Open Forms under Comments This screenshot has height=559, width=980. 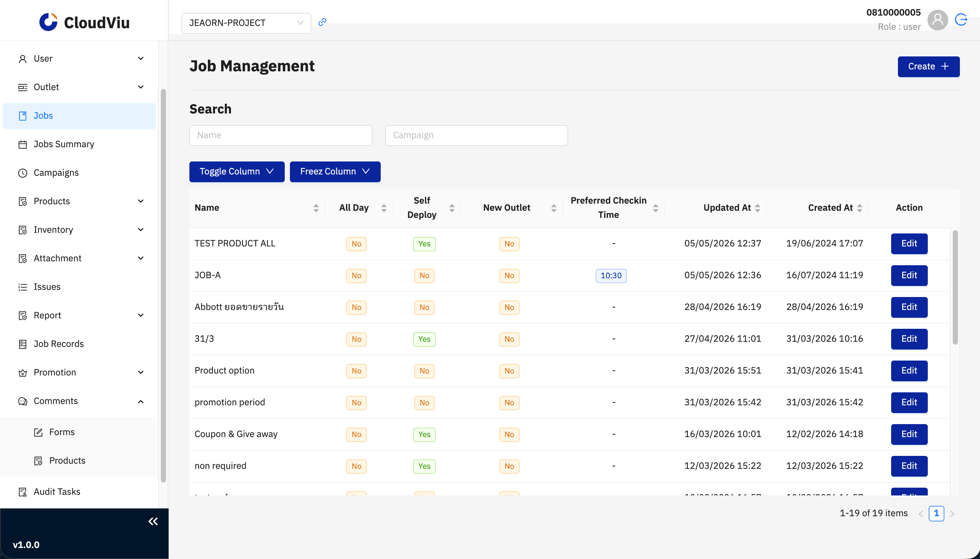click(x=79, y=432)
